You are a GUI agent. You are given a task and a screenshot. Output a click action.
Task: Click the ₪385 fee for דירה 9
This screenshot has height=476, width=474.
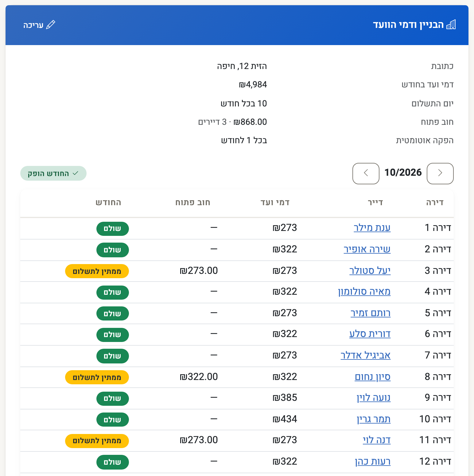(x=285, y=397)
